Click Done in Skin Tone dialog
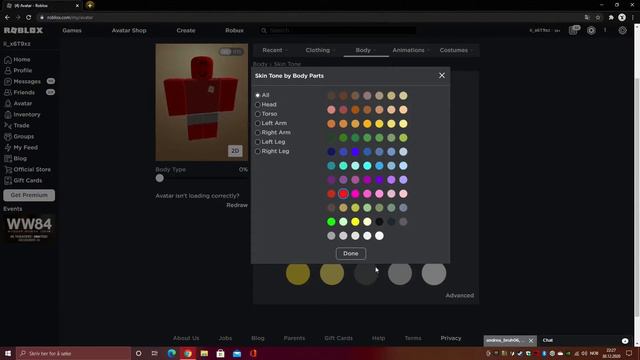The height and width of the screenshot is (360, 640). [351, 253]
